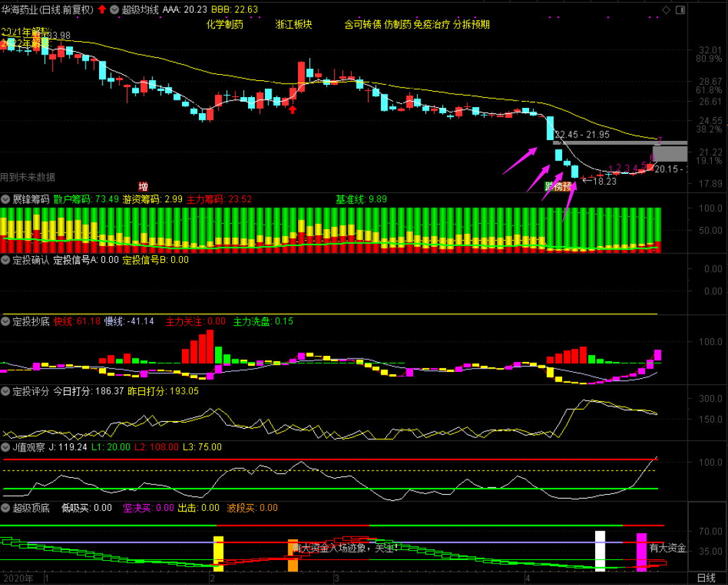Screen dimensions: 728x585
Task: Open the 浙江板块 region link
Action: [x=293, y=25]
